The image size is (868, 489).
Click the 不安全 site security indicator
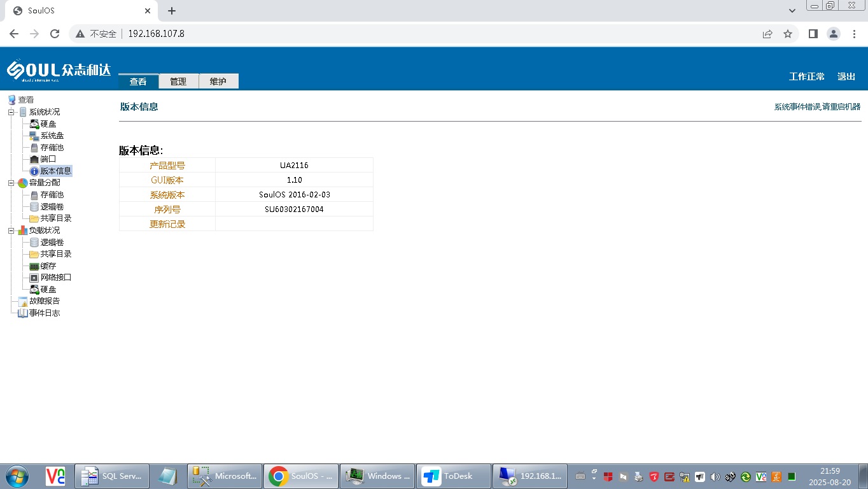pos(96,34)
